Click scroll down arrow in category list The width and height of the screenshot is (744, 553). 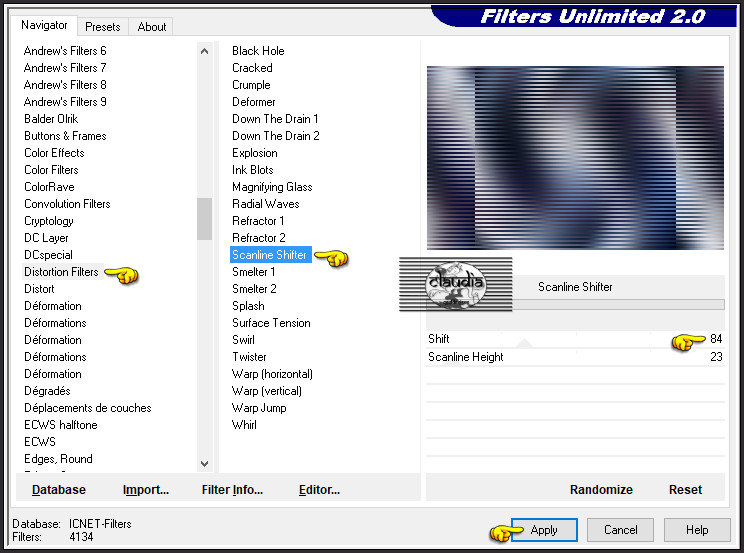205,463
